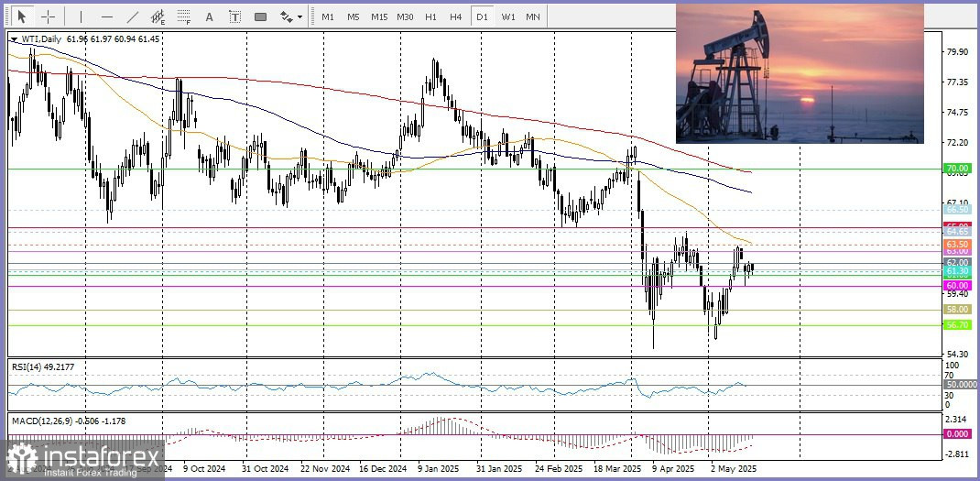Click the magenta 60.00 price level label

pyautogui.click(x=958, y=285)
